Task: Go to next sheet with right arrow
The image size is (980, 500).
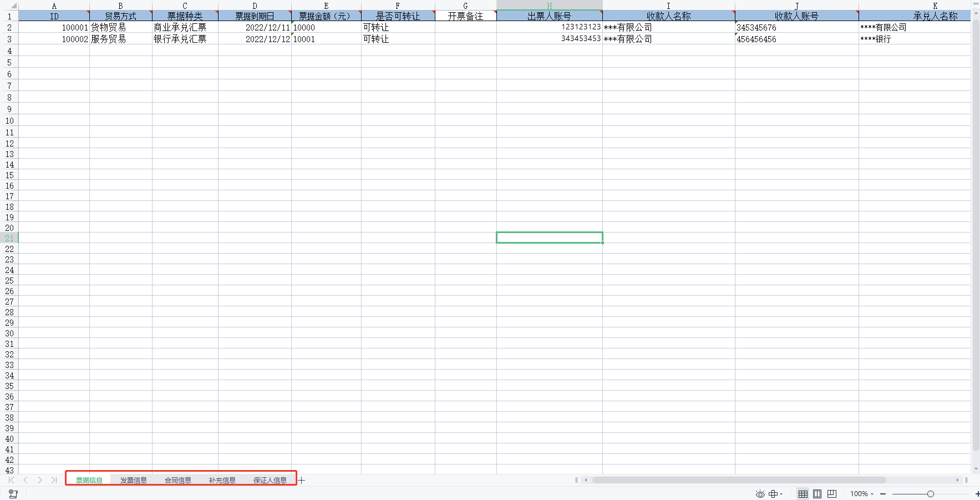Action: point(40,480)
